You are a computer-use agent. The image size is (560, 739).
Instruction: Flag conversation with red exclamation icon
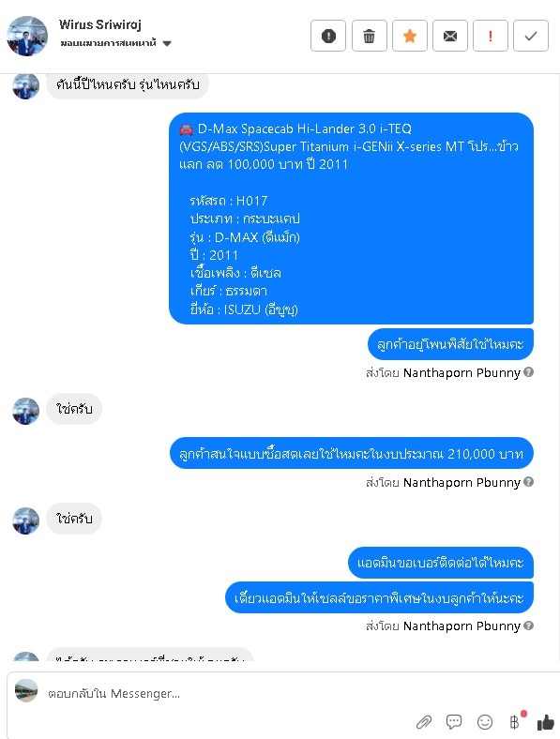[491, 36]
